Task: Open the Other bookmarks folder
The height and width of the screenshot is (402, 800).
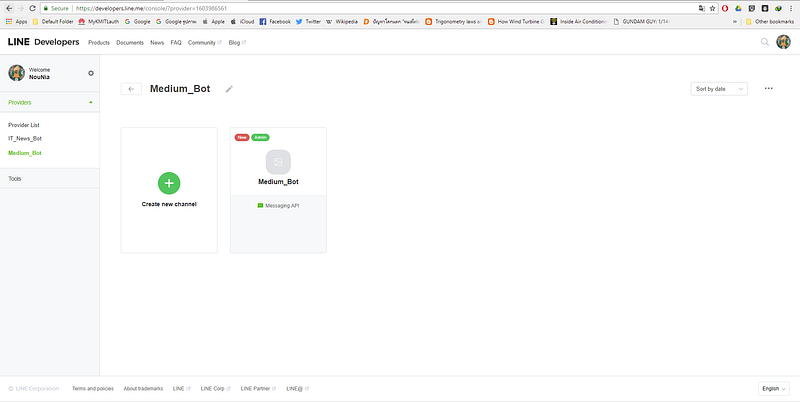Action: [x=770, y=21]
